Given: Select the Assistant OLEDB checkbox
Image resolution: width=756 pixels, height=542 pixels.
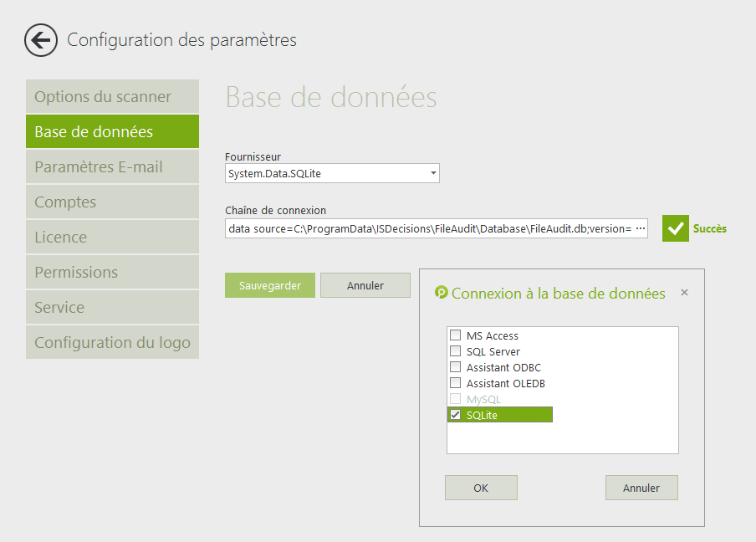Looking at the screenshot, I should pyautogui.click(x=456, y=383).
